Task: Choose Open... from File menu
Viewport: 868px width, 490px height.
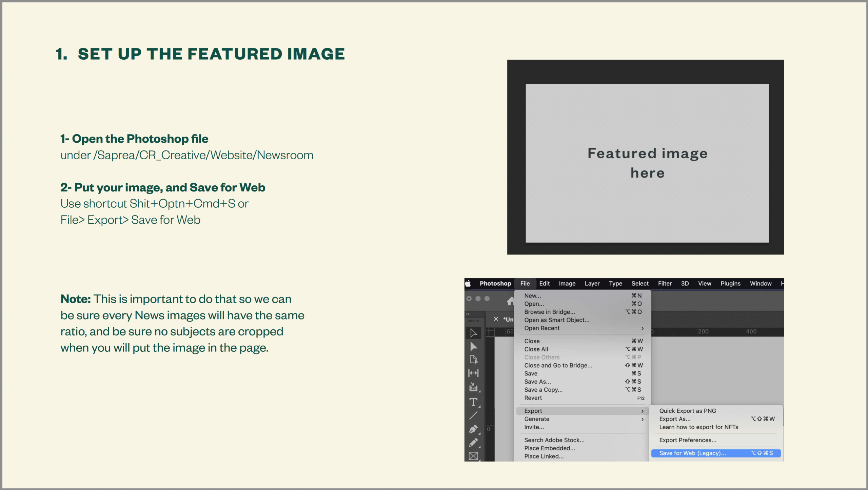Action: pyautogui.click(x=583, y=304)
